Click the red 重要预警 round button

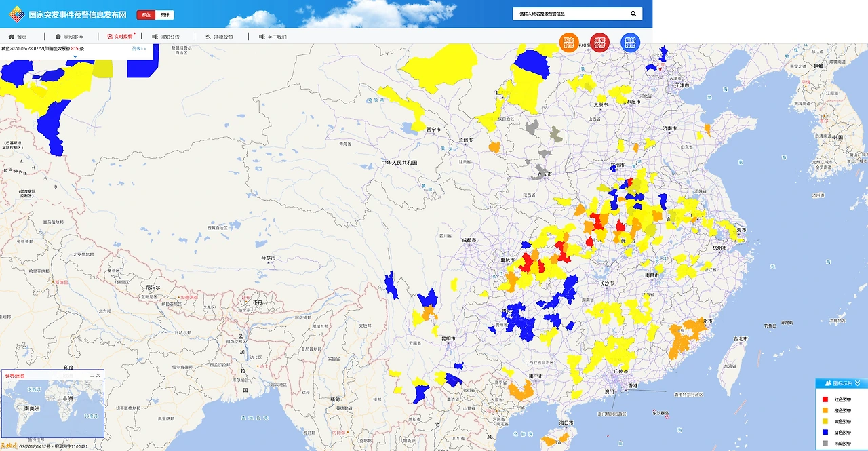(599, 43)
